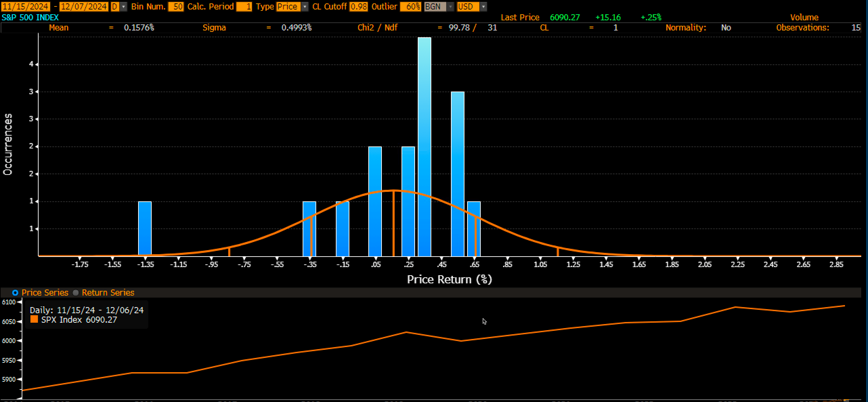Image resolution: width=868 pixels, height=402 pixels.
Task: Click the Calc. Period input field
Action: [x=244, y=6]
